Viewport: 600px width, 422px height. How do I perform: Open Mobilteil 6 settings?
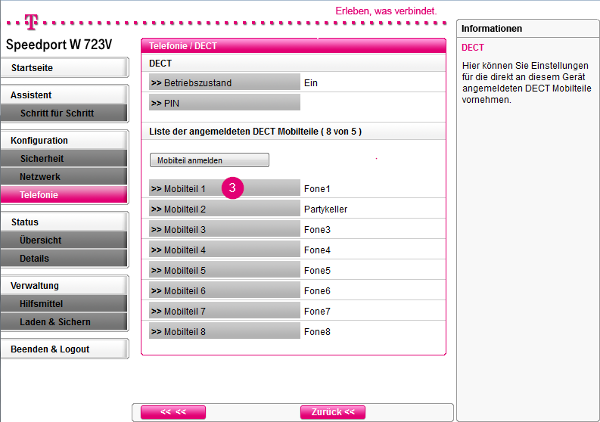tap(224, 290)
